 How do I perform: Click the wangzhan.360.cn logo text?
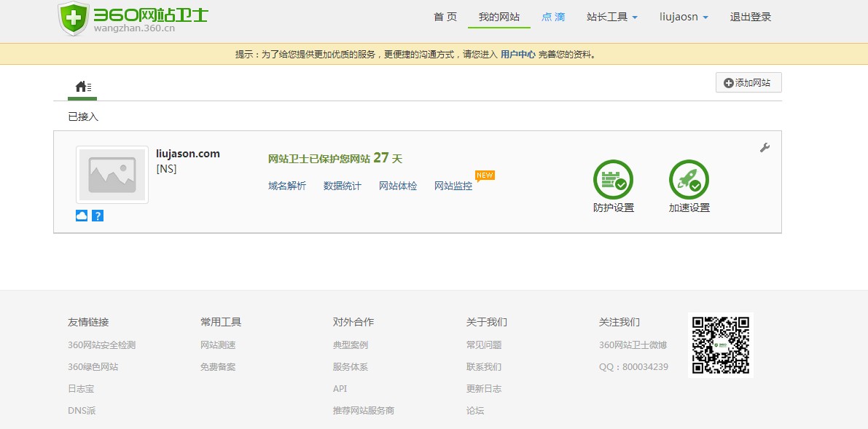135,28
